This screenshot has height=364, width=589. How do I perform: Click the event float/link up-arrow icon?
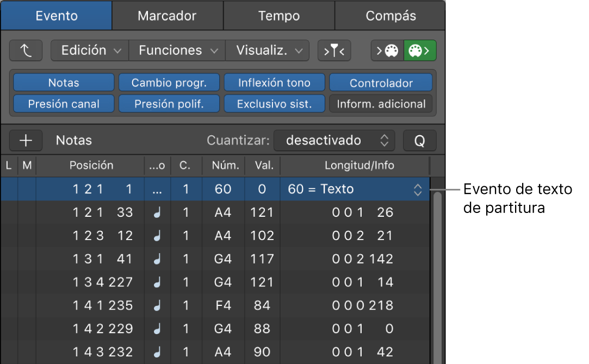(x=26, y=50)
